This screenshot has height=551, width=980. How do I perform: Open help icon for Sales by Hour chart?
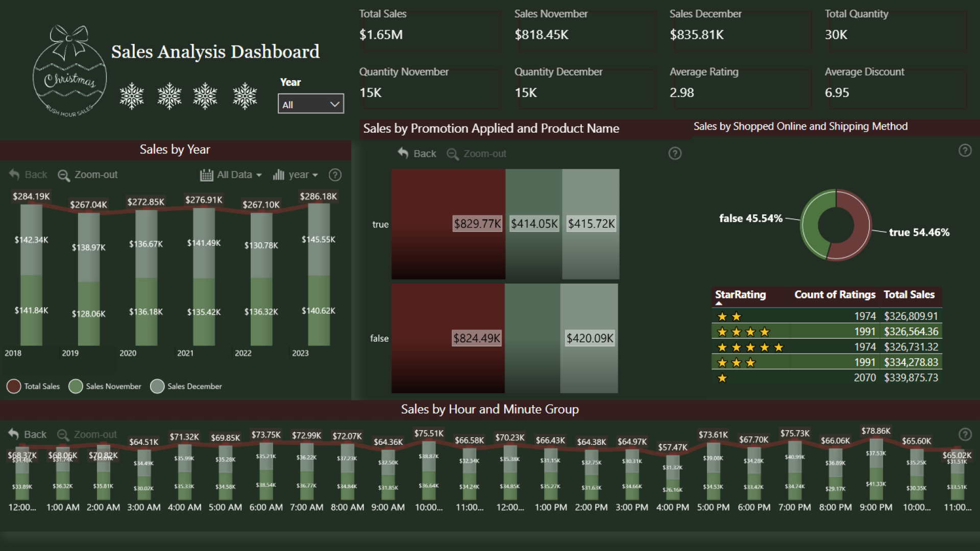(x=965, y=434)
